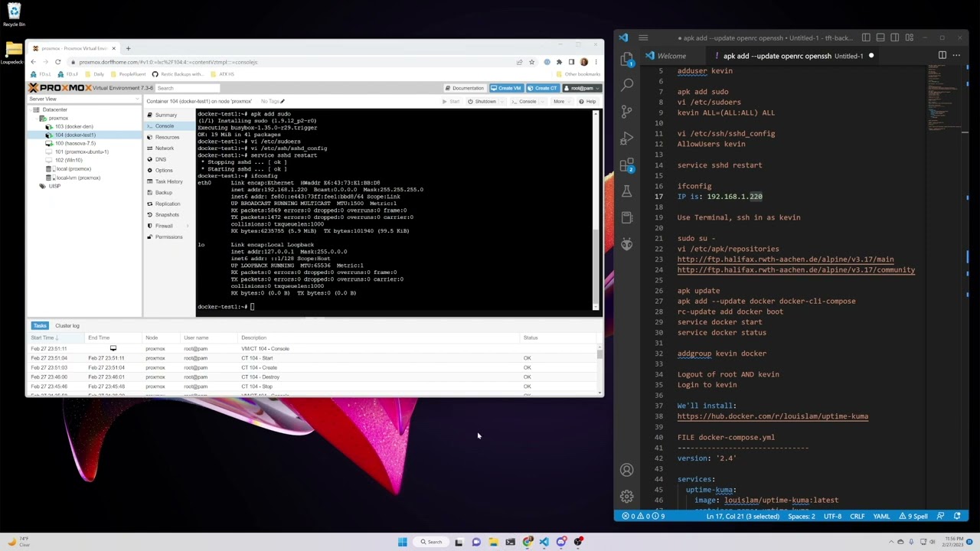
Task: Open the Task History section in Proxmox
Action: pyautogui.click(x=168, y=181)
